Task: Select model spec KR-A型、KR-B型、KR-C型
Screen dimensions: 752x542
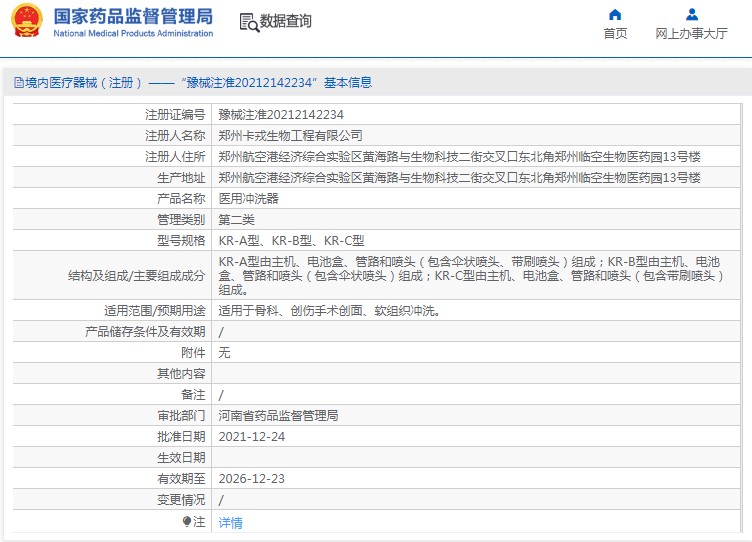Action: 291,241
